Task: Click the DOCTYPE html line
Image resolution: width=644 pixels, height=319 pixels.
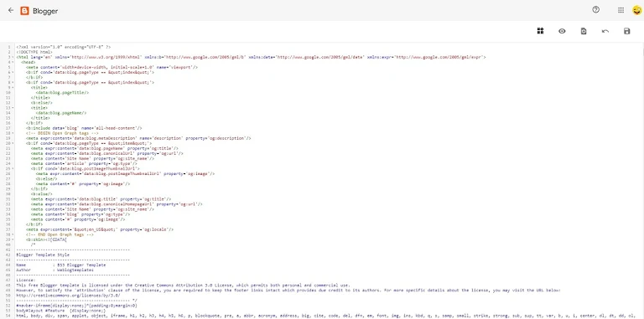Action: (x=34, y=52)
